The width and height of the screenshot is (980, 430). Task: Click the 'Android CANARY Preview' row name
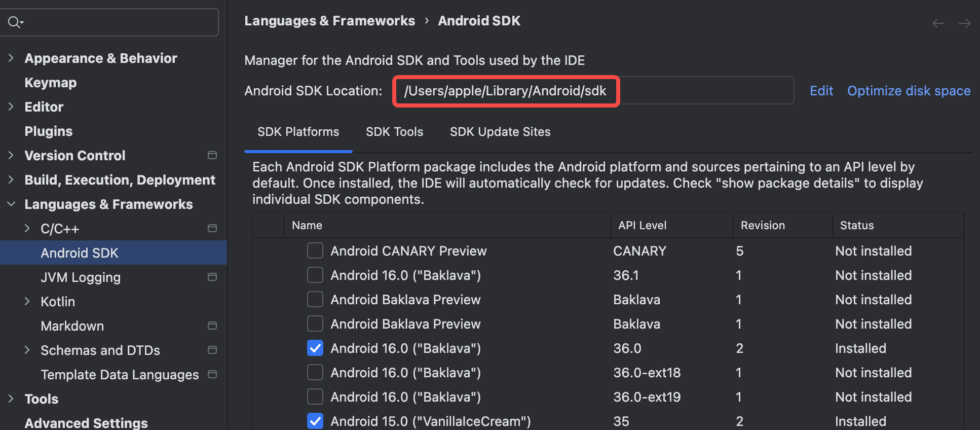[x=408, y=250]
